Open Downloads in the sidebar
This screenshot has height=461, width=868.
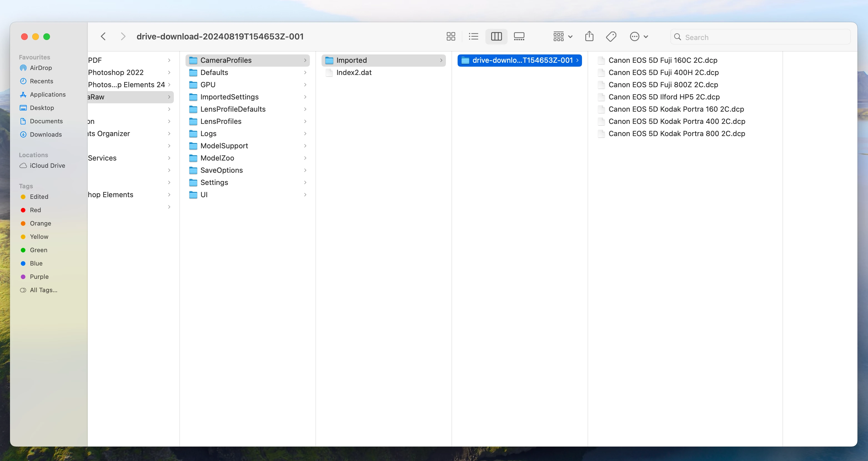46,134
